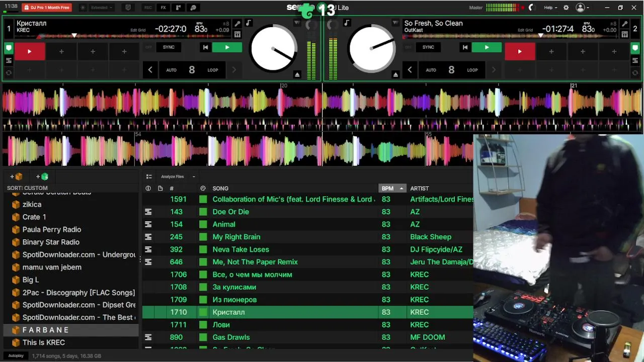The image size is (644, 362).
Task: Add a new crate
Action: tap(16, 176)
